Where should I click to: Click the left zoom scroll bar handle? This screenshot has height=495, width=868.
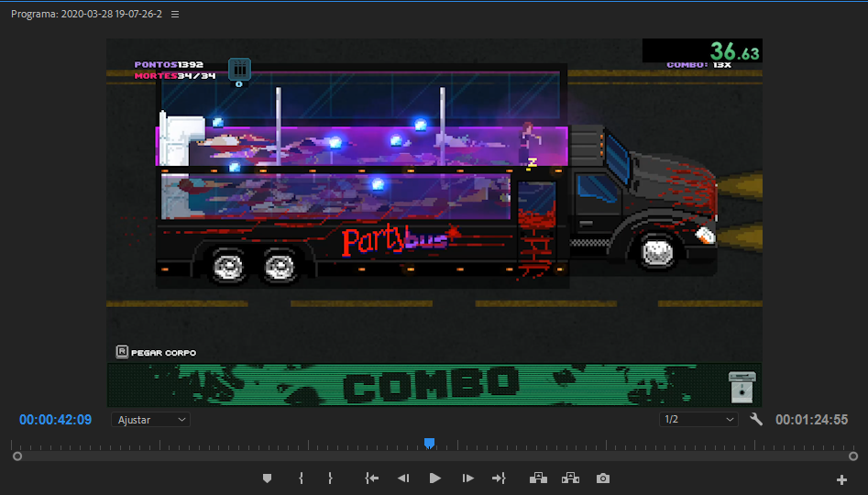pyautogui.click(x=17, y=456)
